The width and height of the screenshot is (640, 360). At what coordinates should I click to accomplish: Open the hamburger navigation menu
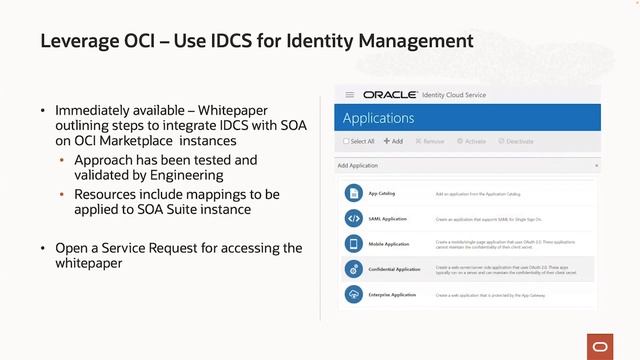(349, 95)
